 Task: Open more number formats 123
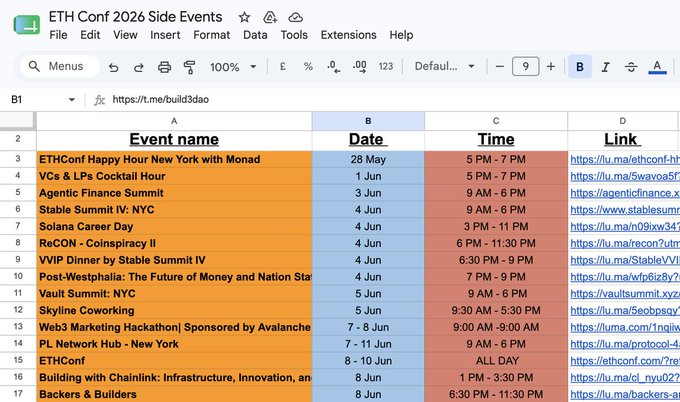click(x=386, y=66)
